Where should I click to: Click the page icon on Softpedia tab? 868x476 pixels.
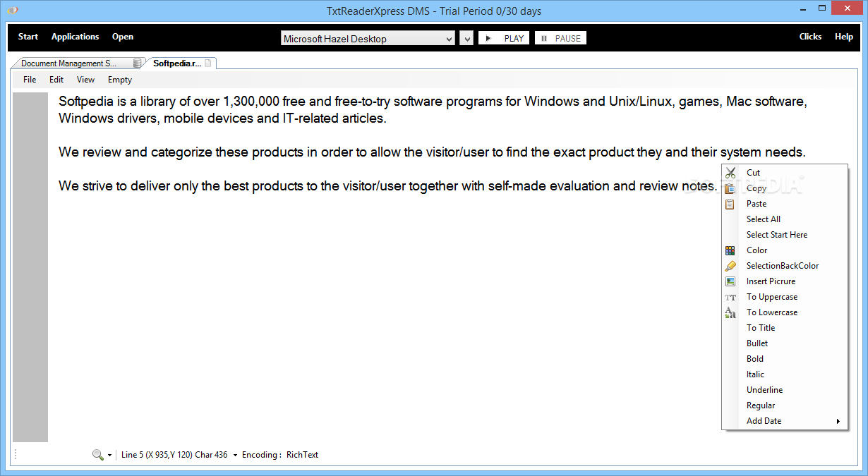click(207, 63)
